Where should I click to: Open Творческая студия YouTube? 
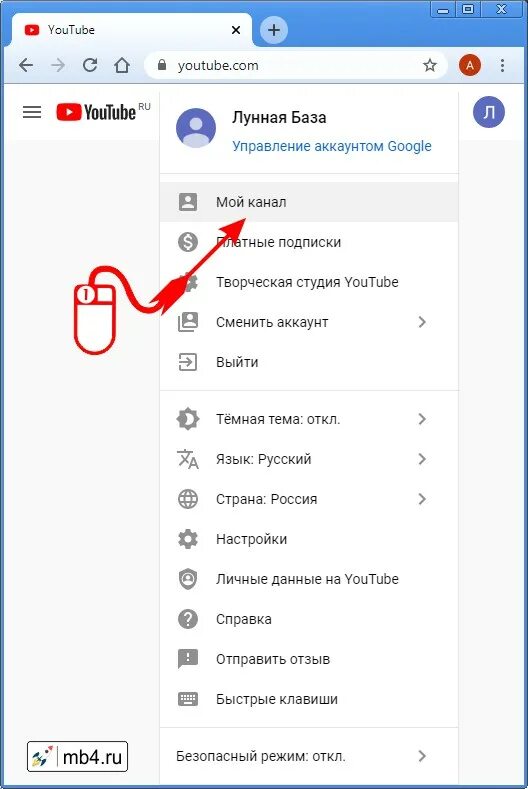pyautogui.click(x=309, y=282)
